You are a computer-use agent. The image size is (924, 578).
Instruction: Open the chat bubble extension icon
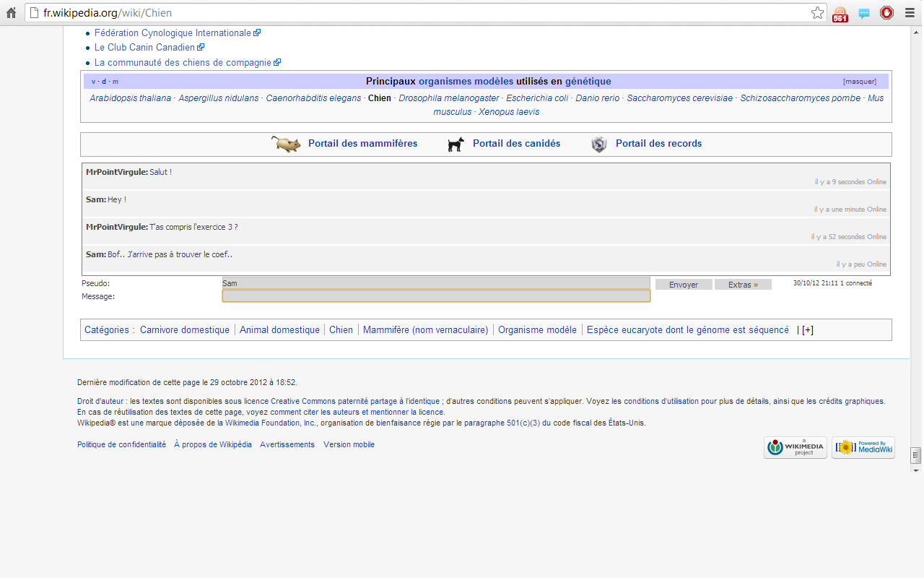pyautogui.click(x=864, y=13)
